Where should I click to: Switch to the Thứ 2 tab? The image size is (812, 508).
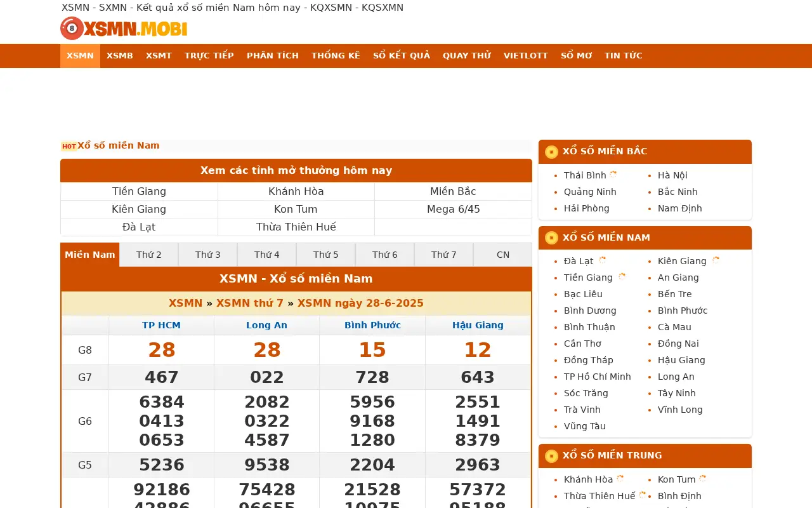coord(149,255)
